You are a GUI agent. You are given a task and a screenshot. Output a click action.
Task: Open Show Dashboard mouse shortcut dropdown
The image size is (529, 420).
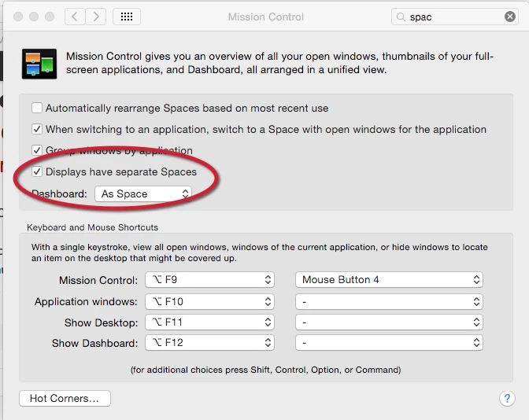pyautogui.click(x=389, y=343)
